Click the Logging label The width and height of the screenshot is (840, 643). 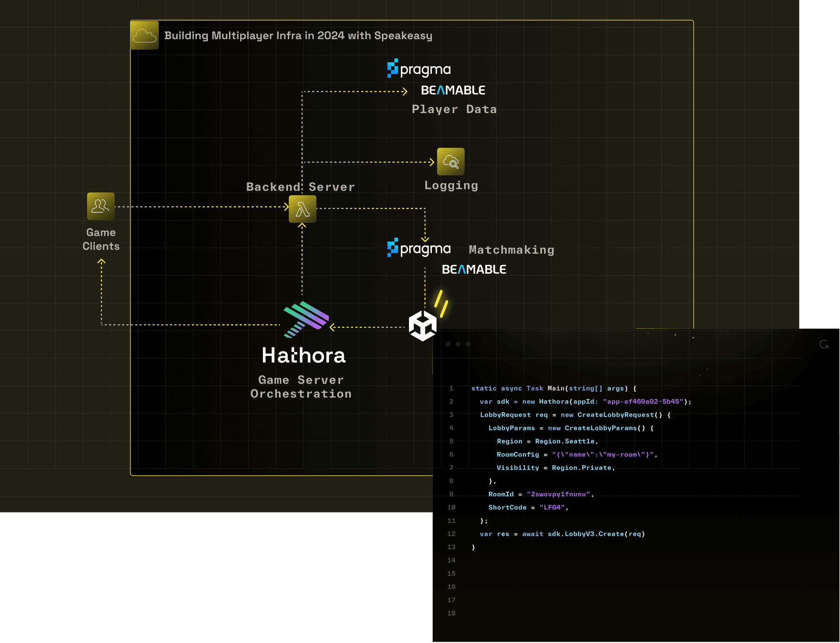click(x=451, y=185)
